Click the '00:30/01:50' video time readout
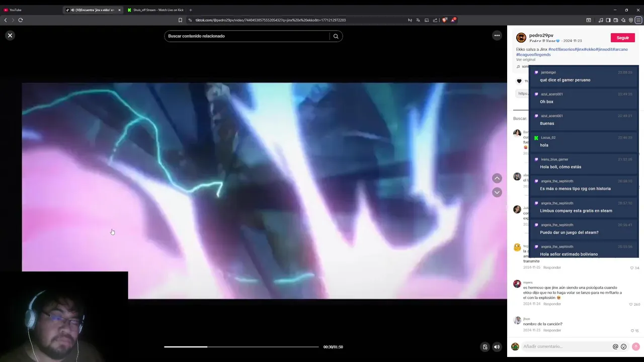Screen dimensions: 644x362 tap(333, 347)
